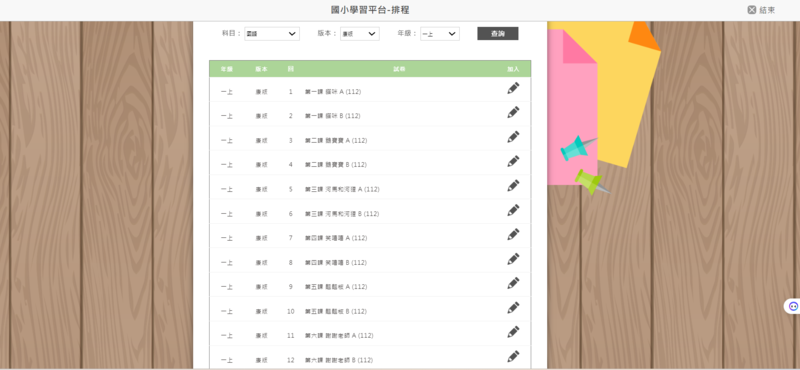This screenshot has width=800, height=370.
Task: Click round number 10 cell
Action: (290, 312)
